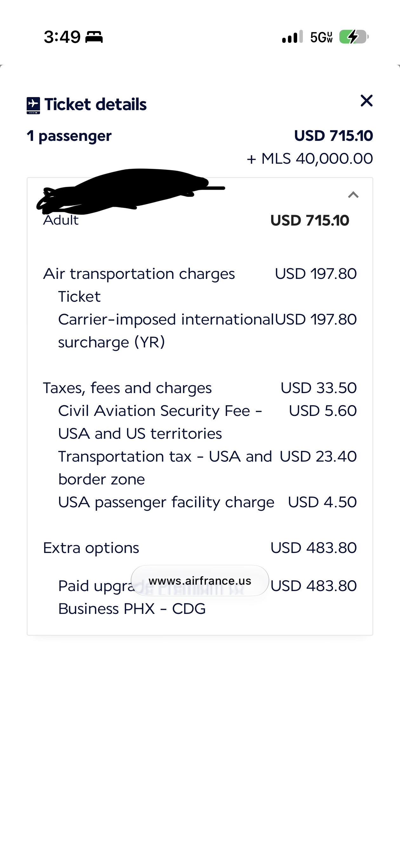The height and width of the screenshot is (868, 400).
Task: Tap the USA passenger facility charge line
Action: tap(207, 502)
